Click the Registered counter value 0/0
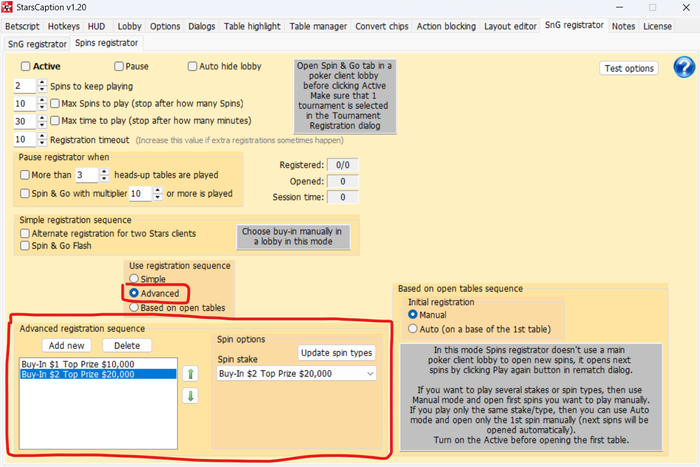Image resolution: width=700 pixels, height=467 pixels. pyautogui.click(x=343, y=165)
